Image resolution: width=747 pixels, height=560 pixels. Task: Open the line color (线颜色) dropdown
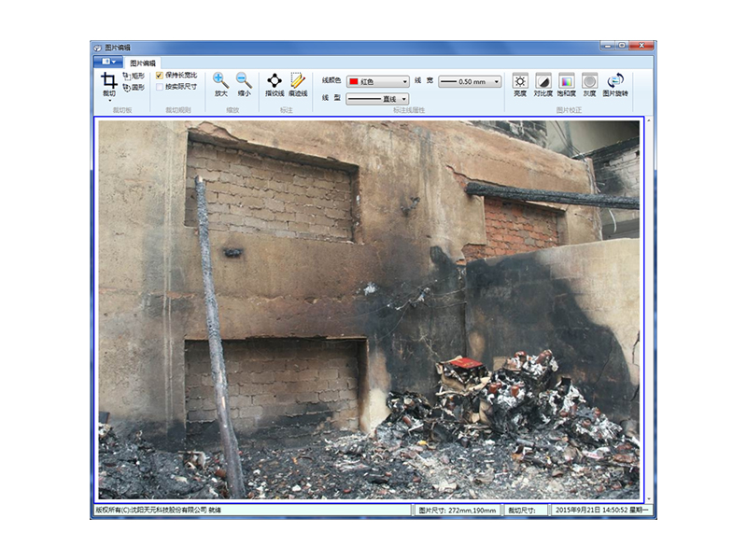378,81
